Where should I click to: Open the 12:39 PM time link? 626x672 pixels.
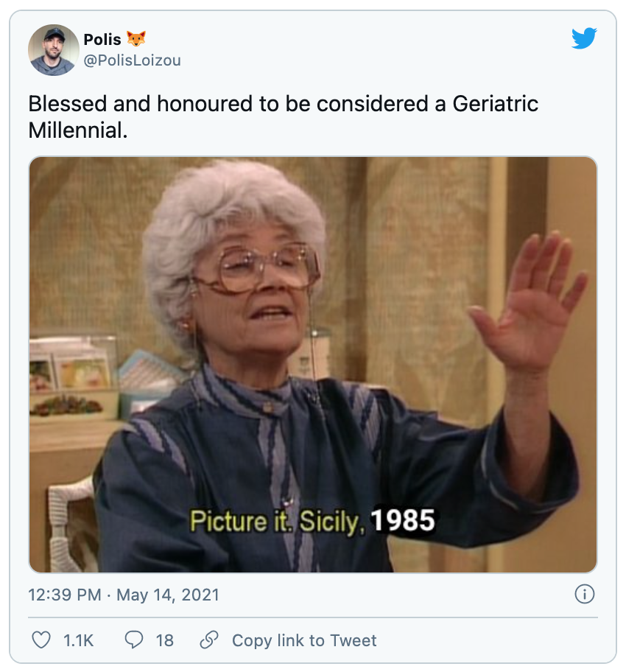tap(65, 595)
